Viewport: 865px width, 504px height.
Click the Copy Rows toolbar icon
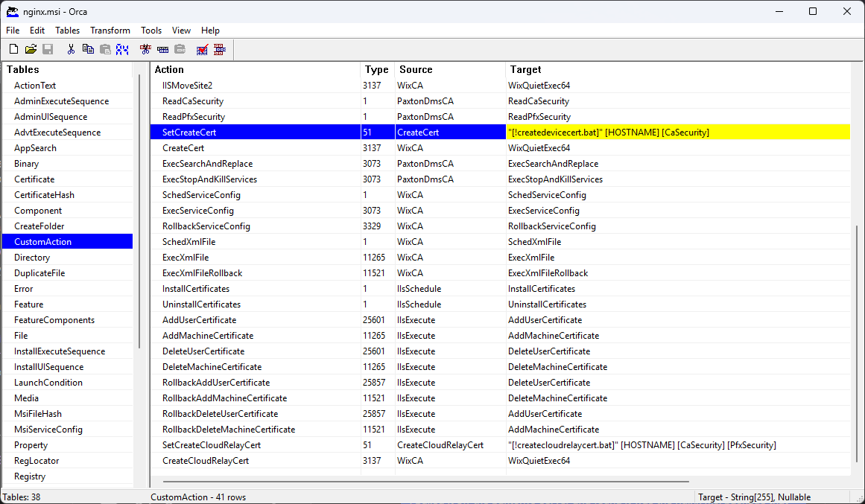(162, 50)
